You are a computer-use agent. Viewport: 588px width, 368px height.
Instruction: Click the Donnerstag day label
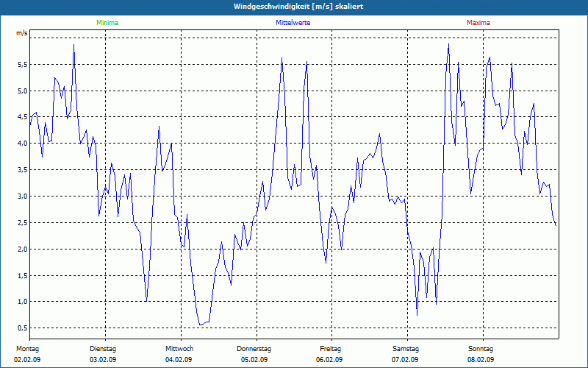point(254,349)
